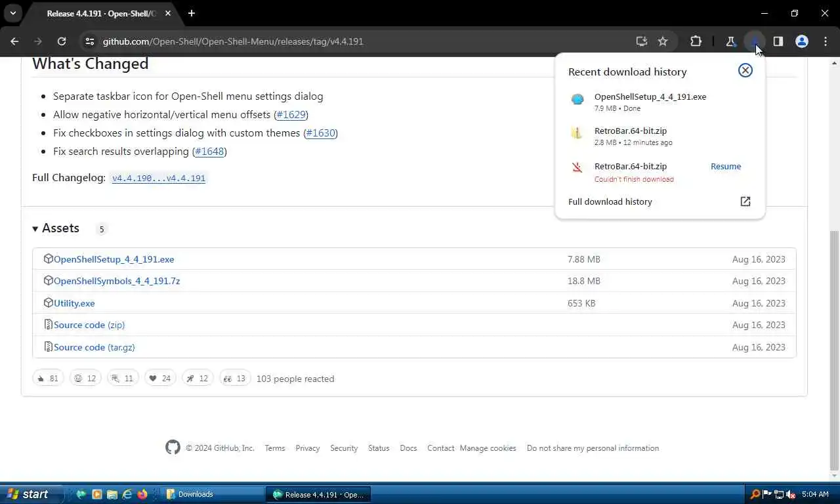The height and width of the screenshot is (504, 840).
Task: Click the install app icon in address bar
Action: [642, 41]
